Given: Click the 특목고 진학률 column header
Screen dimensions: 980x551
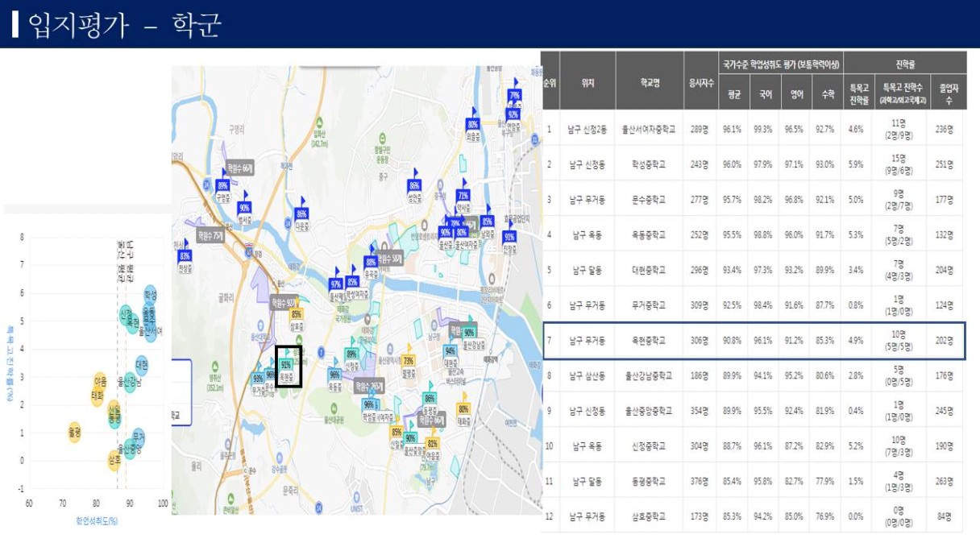Looking at the screenshot, I should 857,93.
